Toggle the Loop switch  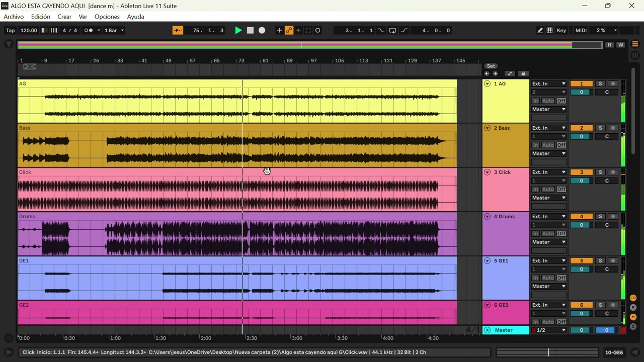(393, 31)
